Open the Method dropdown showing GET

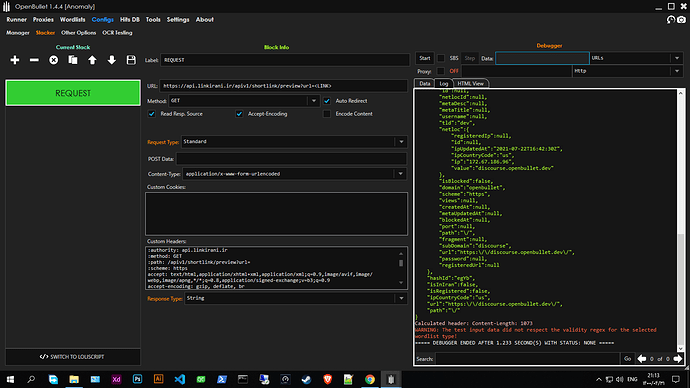[x=244, y=101]
